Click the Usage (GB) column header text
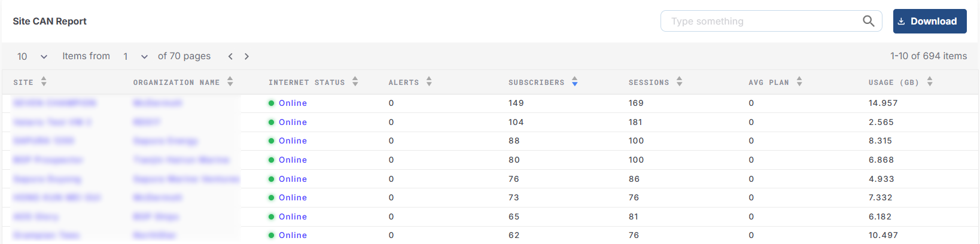This screenshot has height=244, width=980. point(893,83)
